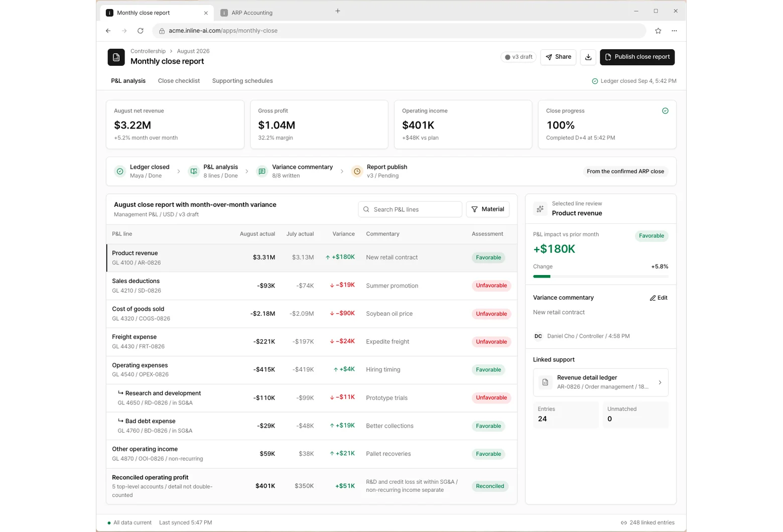Click the Share button

558,57
